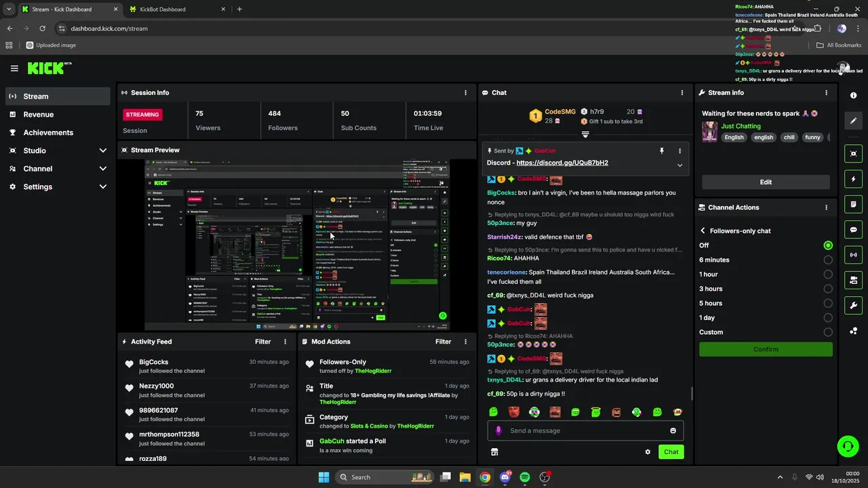Toggle the document widget icon in right toolbar
Viewport: 868px width, 488px height.
[854, 204]
